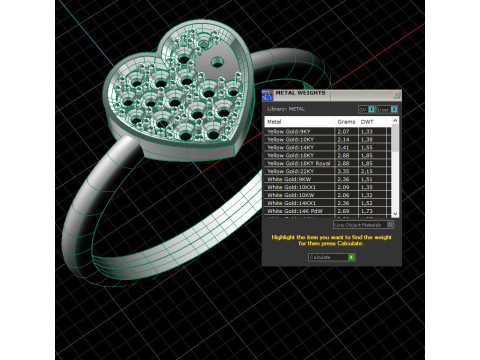The height and width of the screenshot is (360, 480).
Task: Select the White Gold:10KW row
Action: (x=328, y=195)
